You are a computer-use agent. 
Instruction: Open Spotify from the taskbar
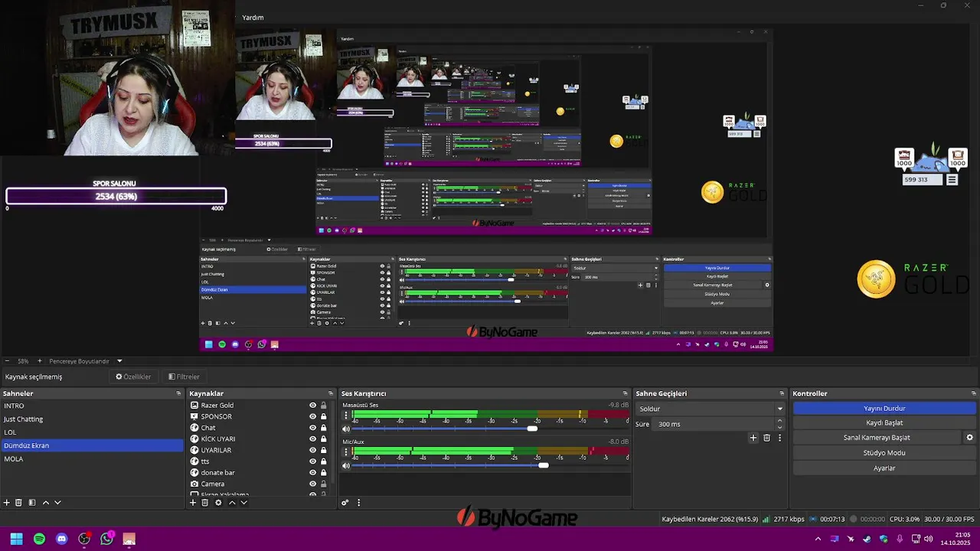39,539
